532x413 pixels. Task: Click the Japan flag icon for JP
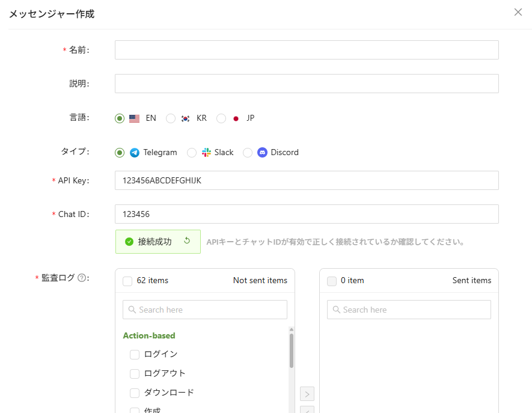click(x=236, y=118)
